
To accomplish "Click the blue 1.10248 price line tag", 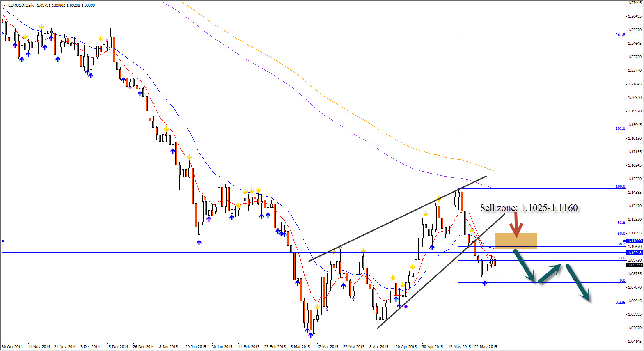I will pyautogui.click(x=635, y=253).
